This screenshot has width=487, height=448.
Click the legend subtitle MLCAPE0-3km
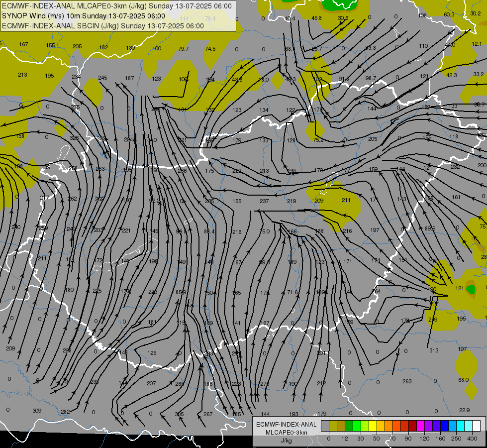(287, 433)
